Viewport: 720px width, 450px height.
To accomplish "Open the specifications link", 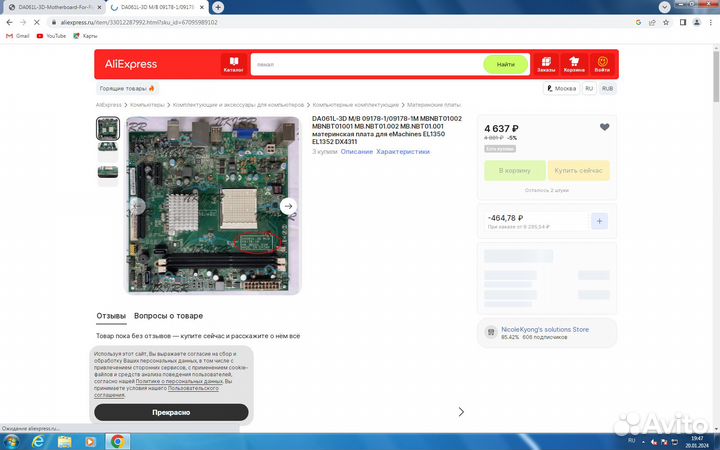I will point(403,152).
